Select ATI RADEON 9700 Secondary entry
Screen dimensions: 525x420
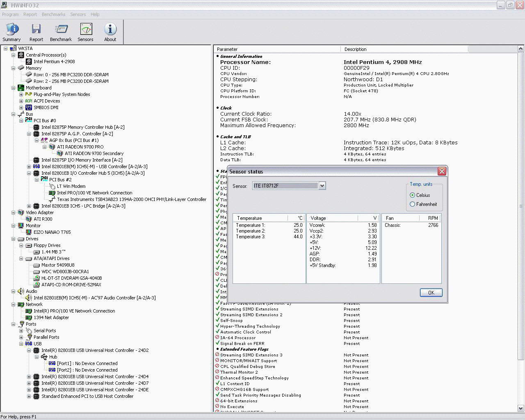pos(94,153)
